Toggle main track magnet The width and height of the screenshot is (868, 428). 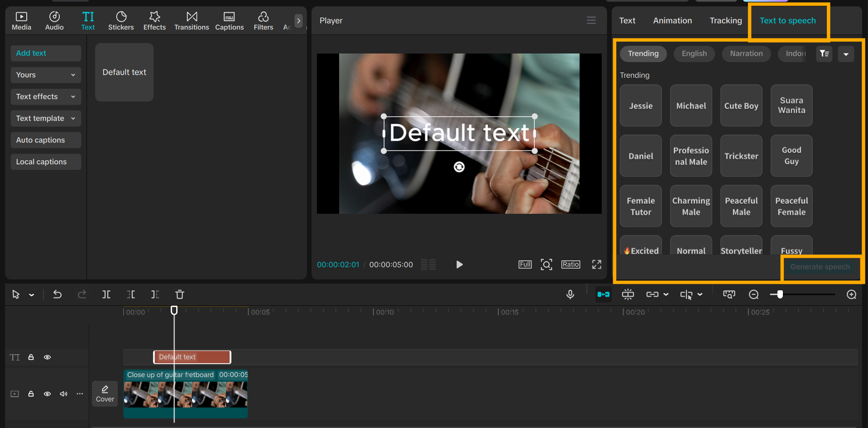click(603, 294)
